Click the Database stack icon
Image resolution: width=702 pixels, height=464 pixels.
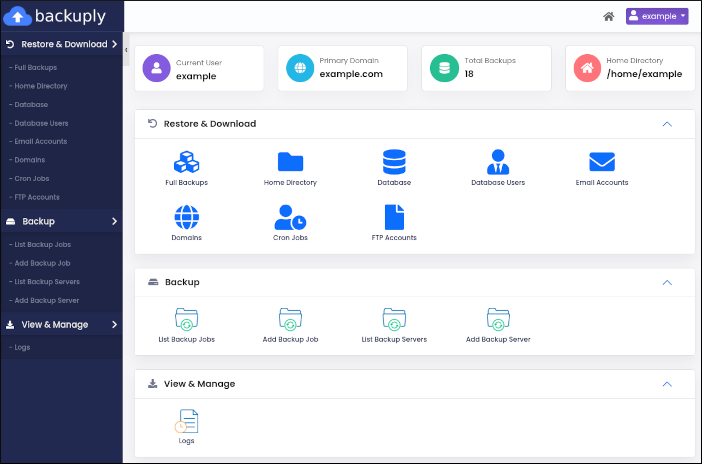click(x=394, y=163)
